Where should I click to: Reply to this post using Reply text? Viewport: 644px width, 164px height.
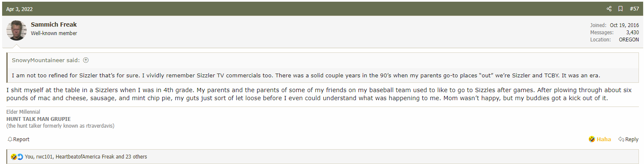(x=632, y=139)
